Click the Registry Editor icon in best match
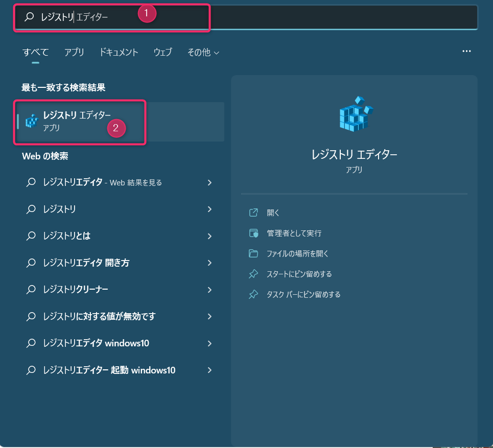The height and width of the screenshot is (448, 493). (x=32, y=121)
